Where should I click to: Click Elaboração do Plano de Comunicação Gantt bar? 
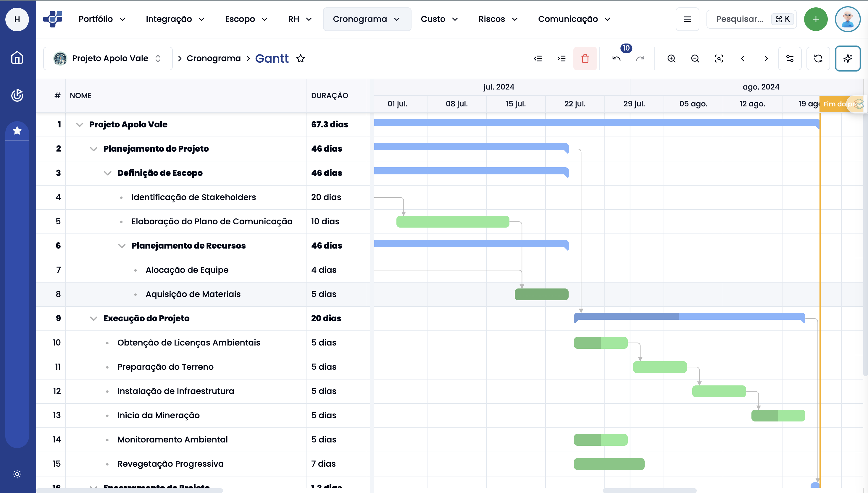pos(453,222)
